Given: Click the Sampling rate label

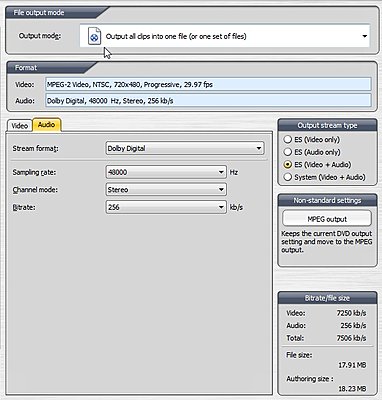Looking at the screenshot, I should [34, 172].
